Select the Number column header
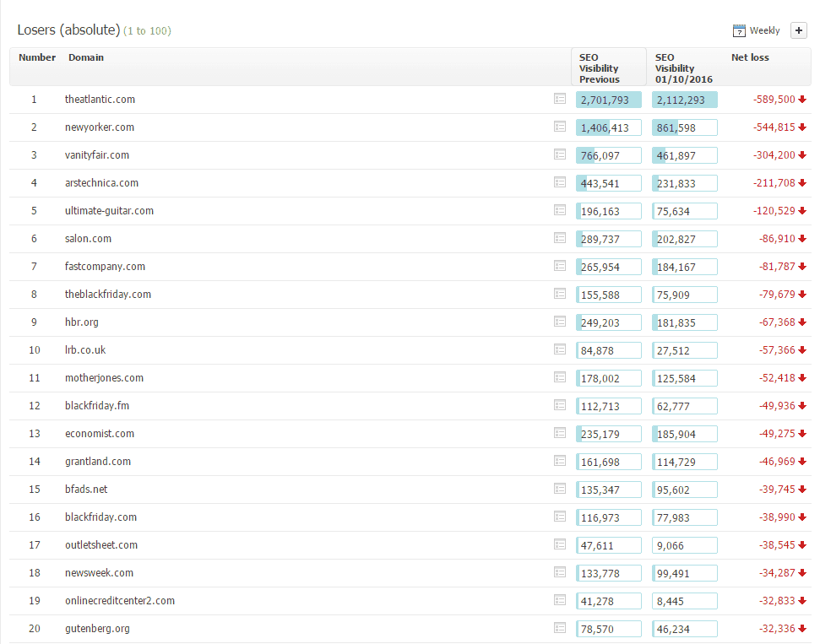 [x=37, y=57]
